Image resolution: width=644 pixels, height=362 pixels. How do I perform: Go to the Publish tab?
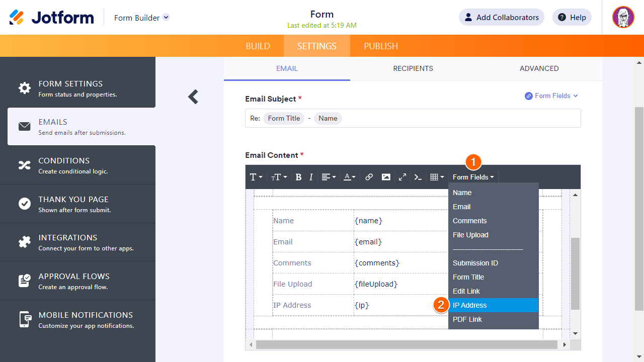pyautogui.click(x=381, y=46)
